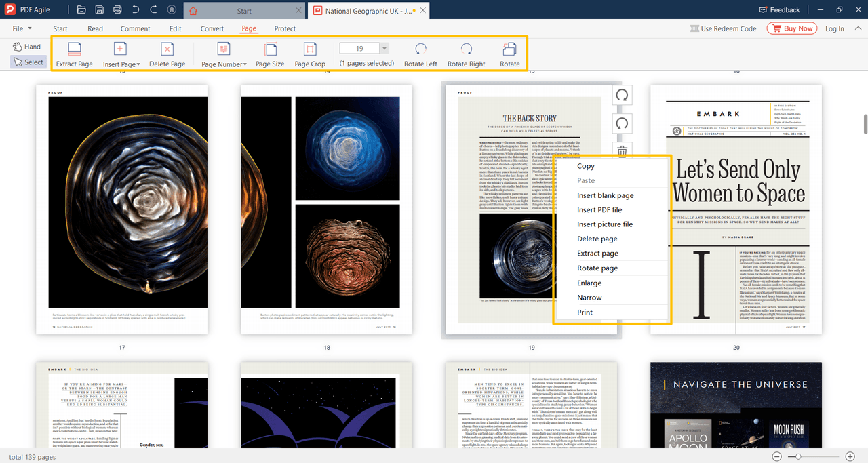The height and width of the screenshot is (463, 868).
Task: Switch to the Convert ribbon tab
Action: (x=212, y=28)
